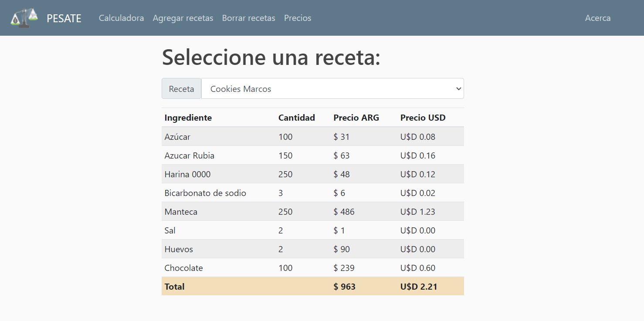Click the Huevos ingredient row
This screenshot has width=644, height=321.
(312, 249)
